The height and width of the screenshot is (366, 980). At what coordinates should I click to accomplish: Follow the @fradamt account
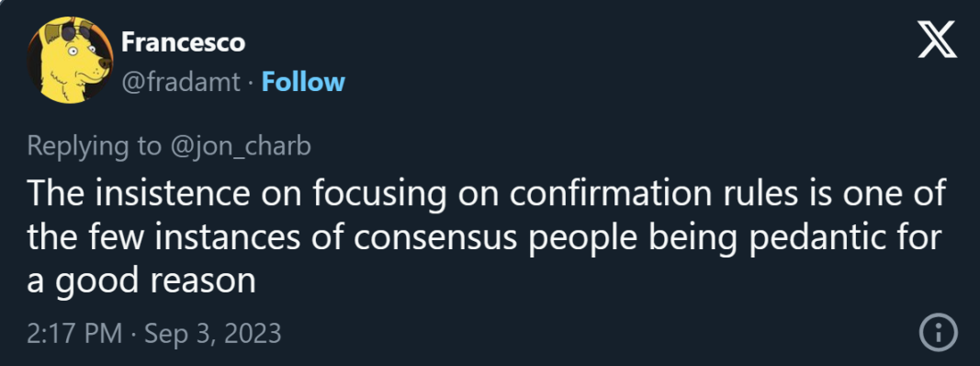(303, 82)
